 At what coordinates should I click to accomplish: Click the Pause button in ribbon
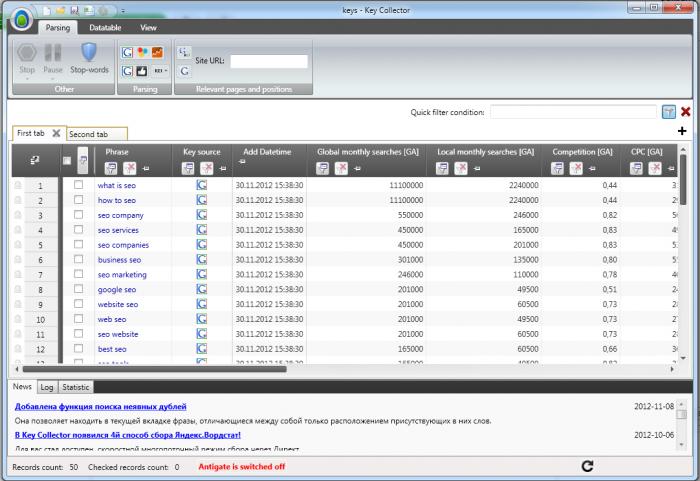(x=53, y=53)
